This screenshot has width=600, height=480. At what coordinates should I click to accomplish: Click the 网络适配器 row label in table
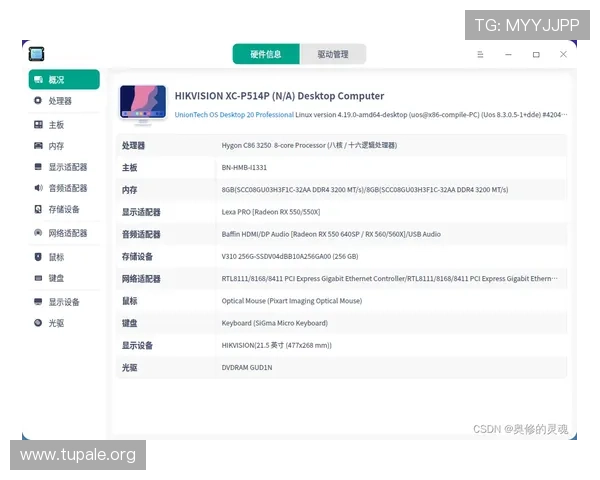click(141, 279)
